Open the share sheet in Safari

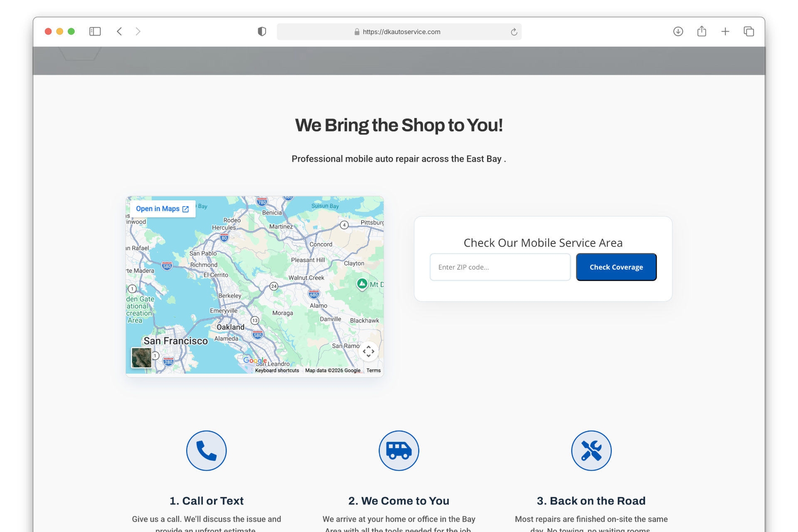point(702,31)
